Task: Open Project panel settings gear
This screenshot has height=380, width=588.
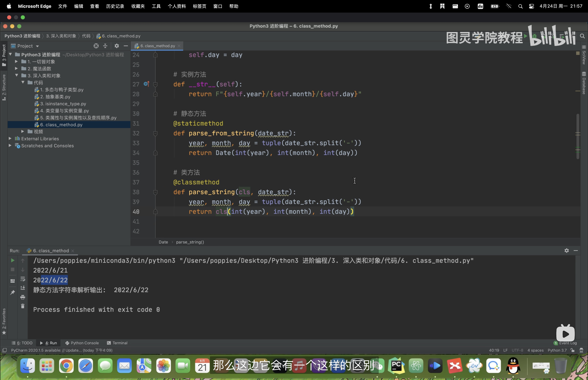Action: 117,46
